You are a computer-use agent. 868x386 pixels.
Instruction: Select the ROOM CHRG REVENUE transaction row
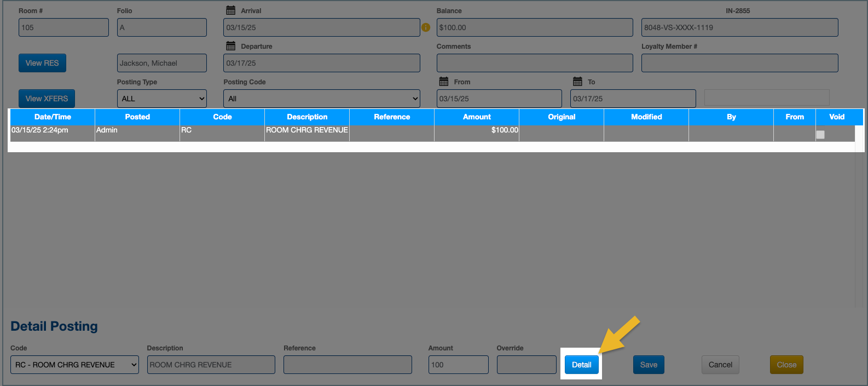coord(306,130)
